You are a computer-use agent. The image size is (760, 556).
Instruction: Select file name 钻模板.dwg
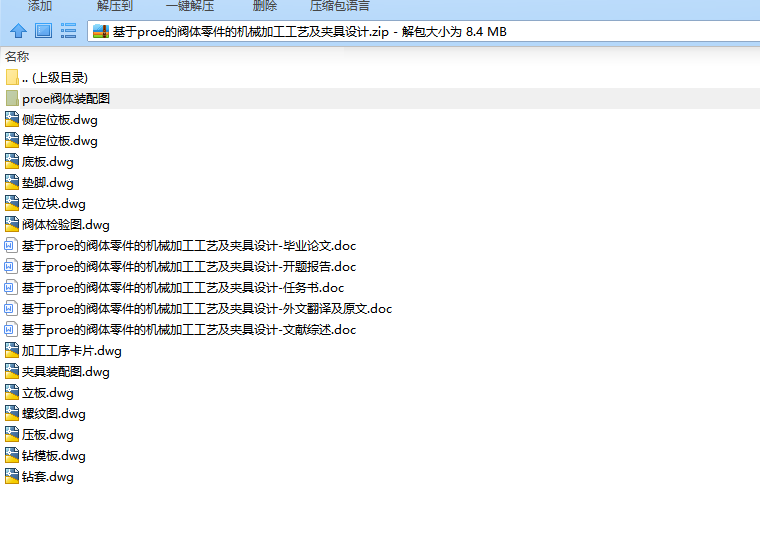click(54, 456)
